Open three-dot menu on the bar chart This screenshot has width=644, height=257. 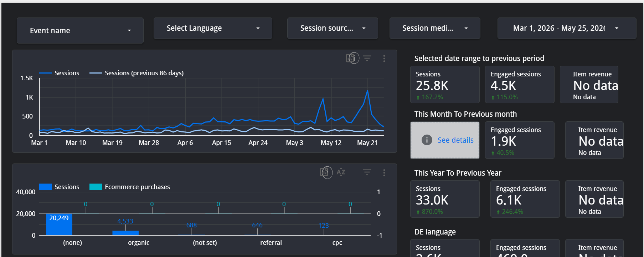384,172
